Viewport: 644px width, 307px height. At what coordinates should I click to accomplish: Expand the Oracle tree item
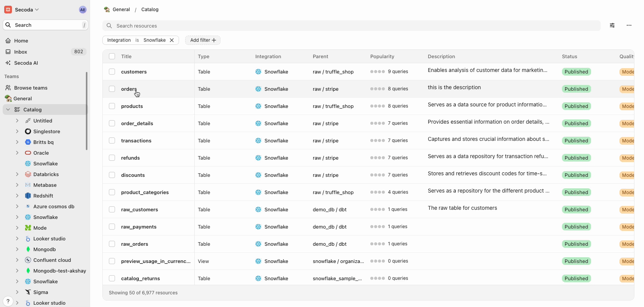click(x=17, y=153)
